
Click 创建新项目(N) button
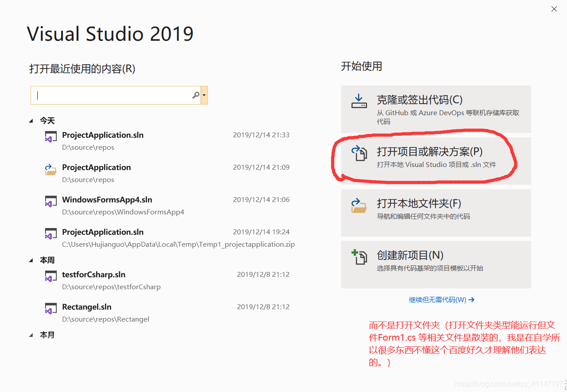pos(436,264)
